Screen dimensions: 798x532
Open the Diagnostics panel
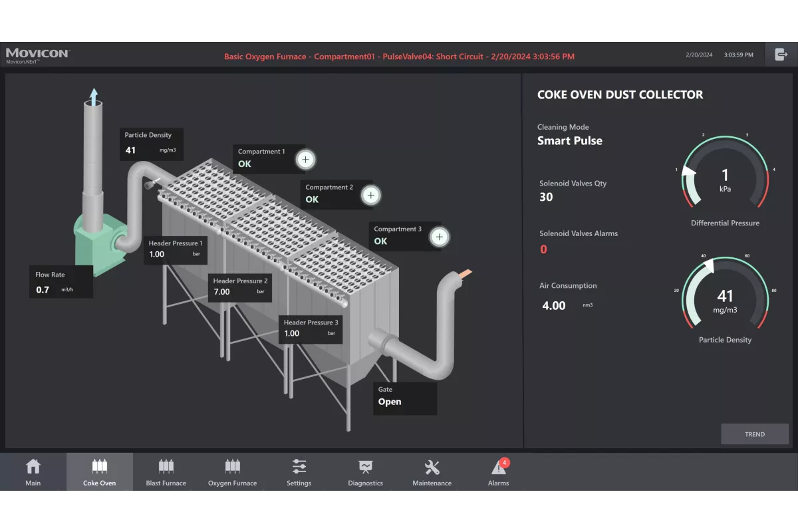365,472
